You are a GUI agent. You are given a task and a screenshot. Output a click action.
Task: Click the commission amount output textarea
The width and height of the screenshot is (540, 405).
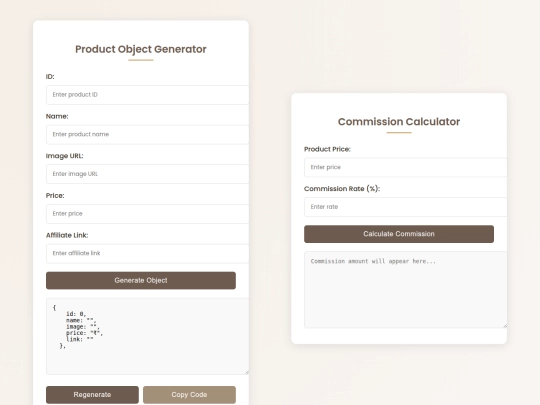(x=405, y=290)
